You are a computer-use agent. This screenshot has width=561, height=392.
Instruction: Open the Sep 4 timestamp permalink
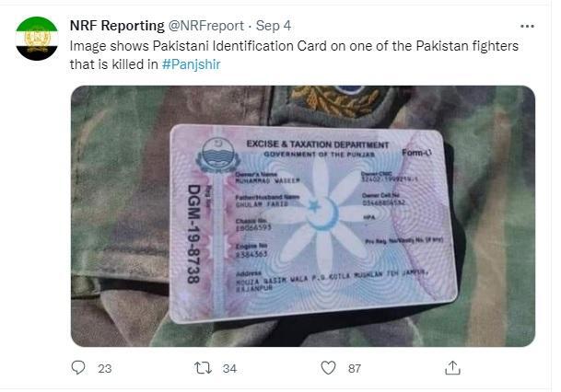[x=274, y=26]
